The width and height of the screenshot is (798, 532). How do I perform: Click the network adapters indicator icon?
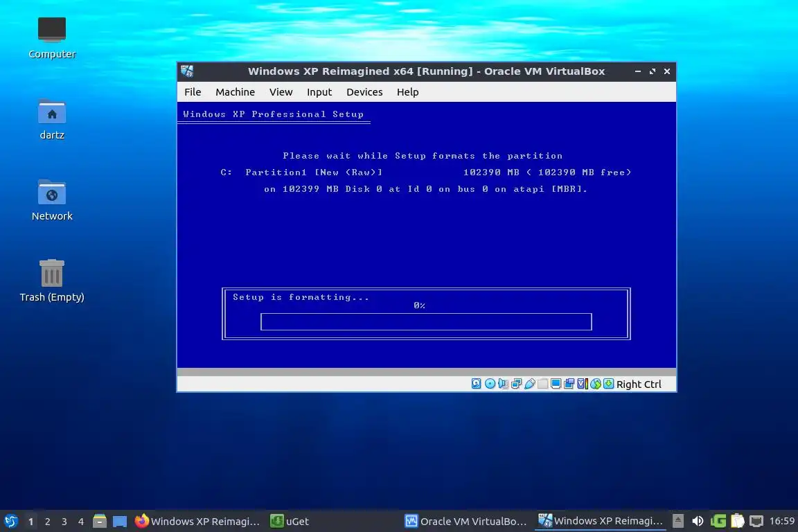point(517,384)
